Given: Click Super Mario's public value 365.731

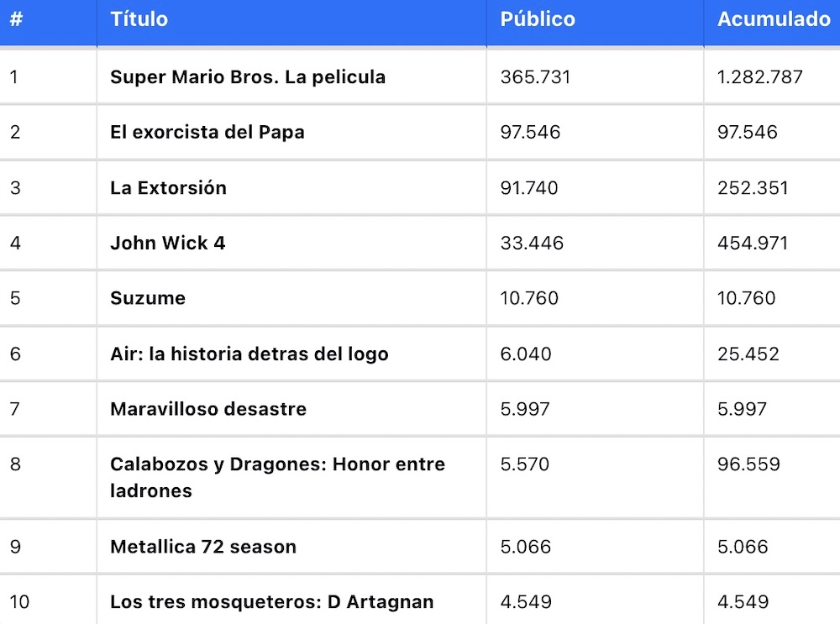Looking at the screenshot, I should coord(536,77).
